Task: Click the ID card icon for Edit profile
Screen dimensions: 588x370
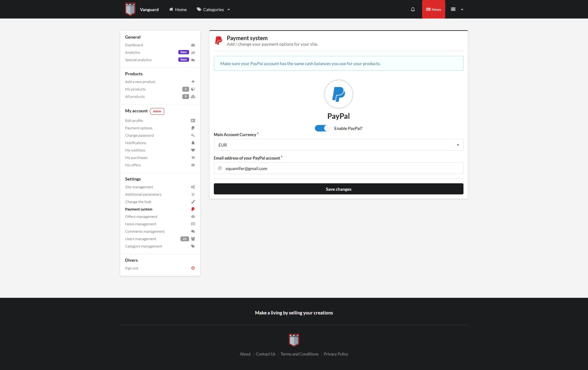Action: (x=193, y=121)
